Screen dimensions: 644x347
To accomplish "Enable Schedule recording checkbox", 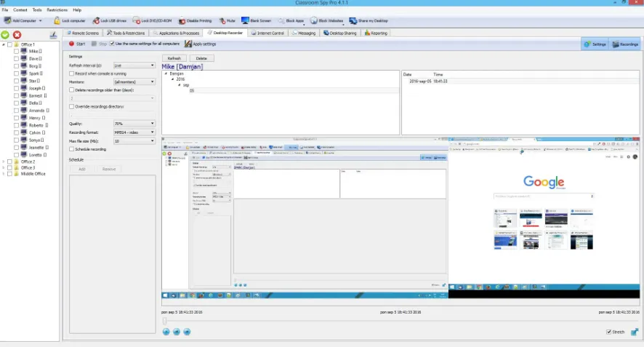I will [71, 149].
